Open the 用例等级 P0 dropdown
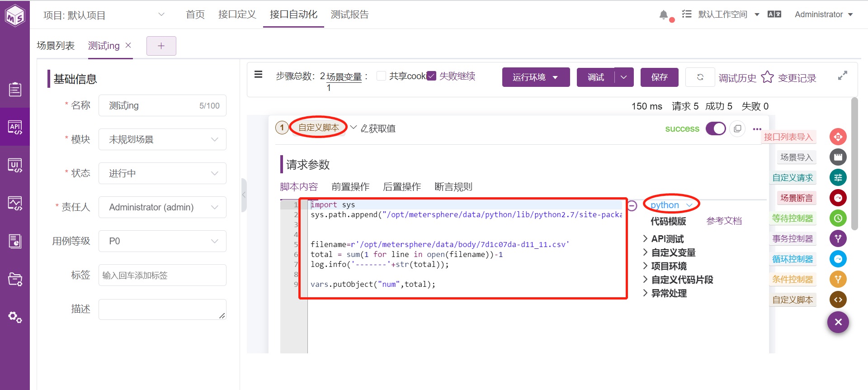The height and width of the screenshot is (390, 868). click(x=162, y=241)
